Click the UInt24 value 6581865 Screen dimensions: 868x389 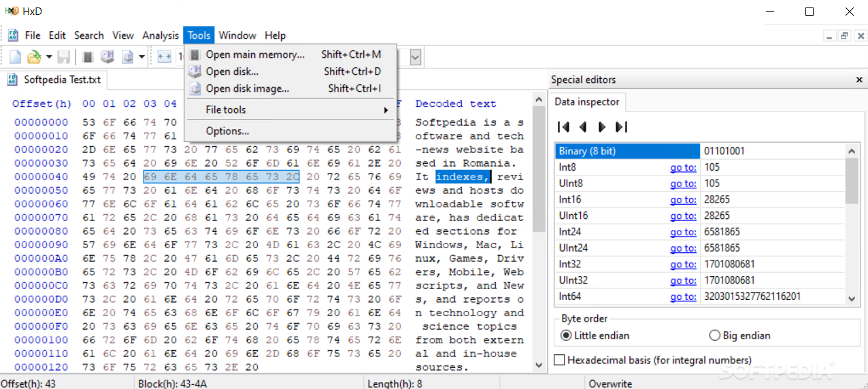[722, 248]
